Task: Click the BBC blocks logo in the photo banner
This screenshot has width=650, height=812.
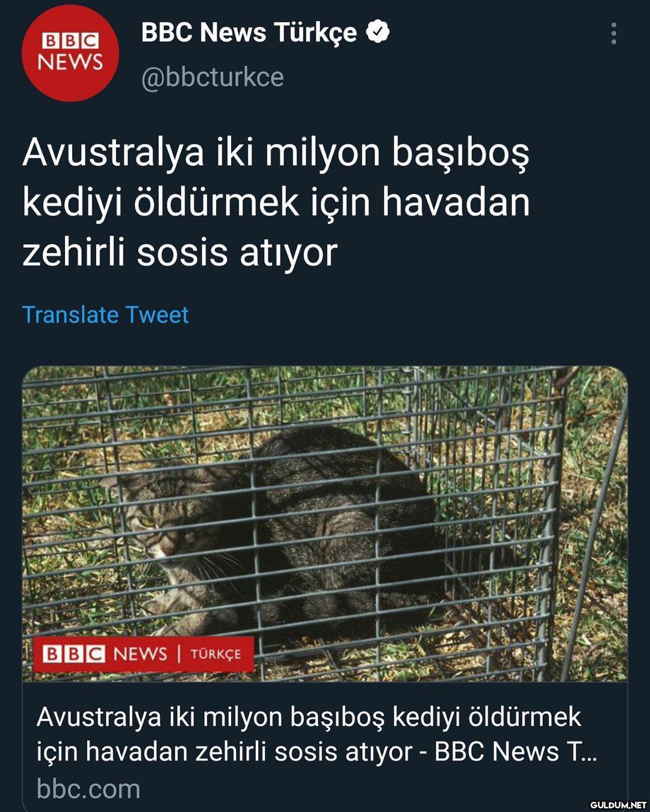Action: click(73, 654)
